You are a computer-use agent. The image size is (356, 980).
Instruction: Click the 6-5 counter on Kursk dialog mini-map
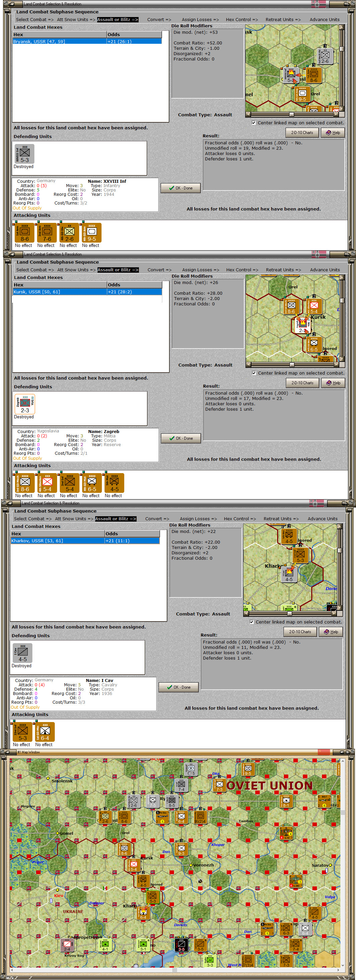pos(314,345)
